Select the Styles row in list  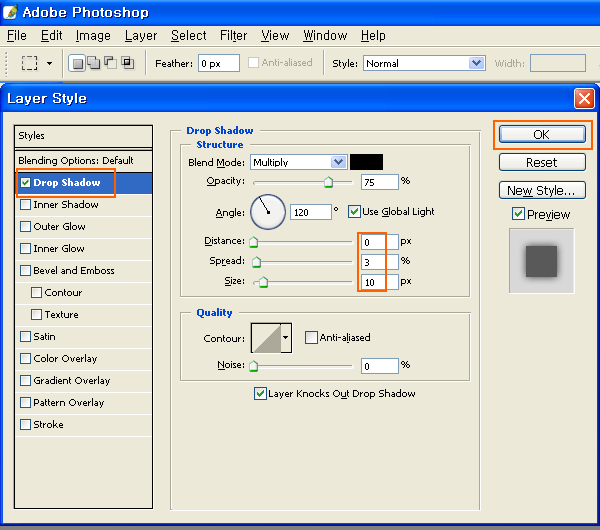[83, 136]
